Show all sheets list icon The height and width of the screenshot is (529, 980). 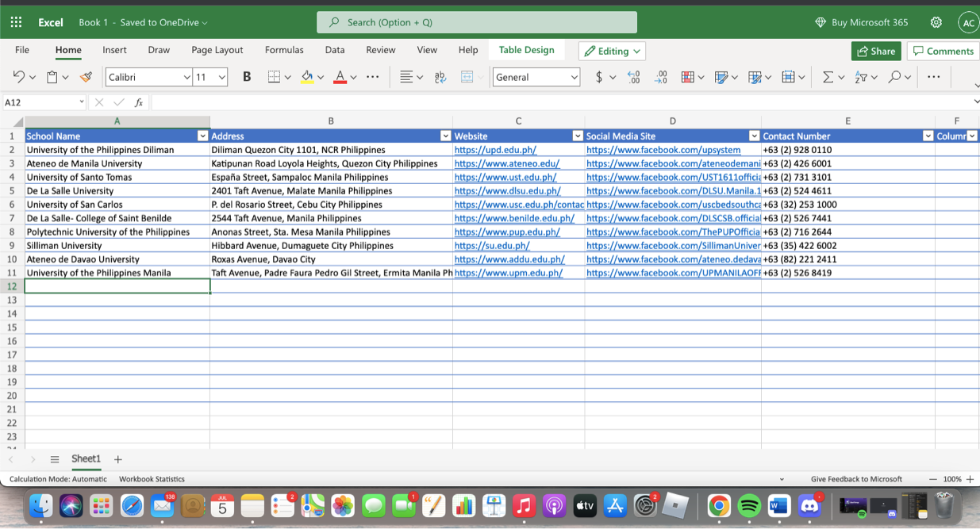[x=55, y=459]
